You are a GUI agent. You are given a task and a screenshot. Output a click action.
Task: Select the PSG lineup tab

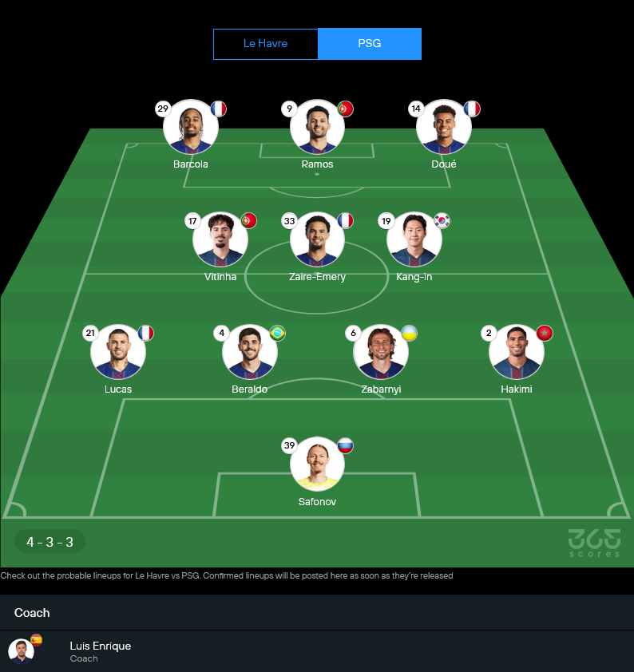coord(370,44)
